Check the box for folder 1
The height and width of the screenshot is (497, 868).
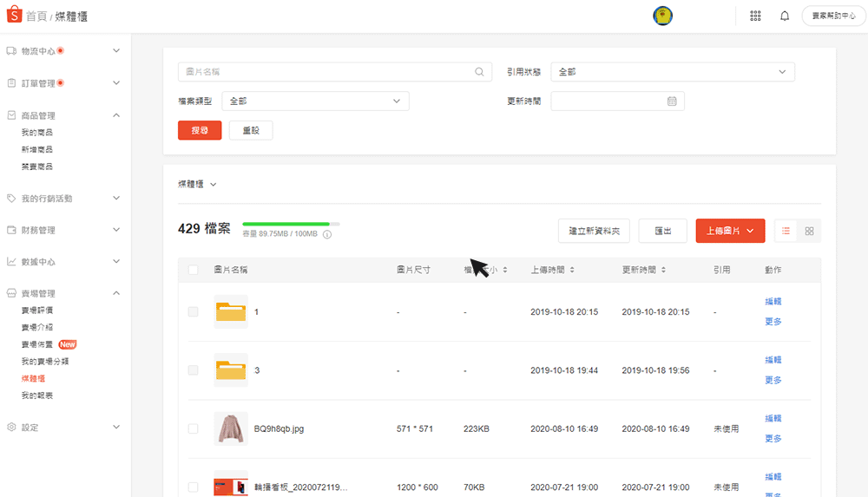tap(193, 311)
